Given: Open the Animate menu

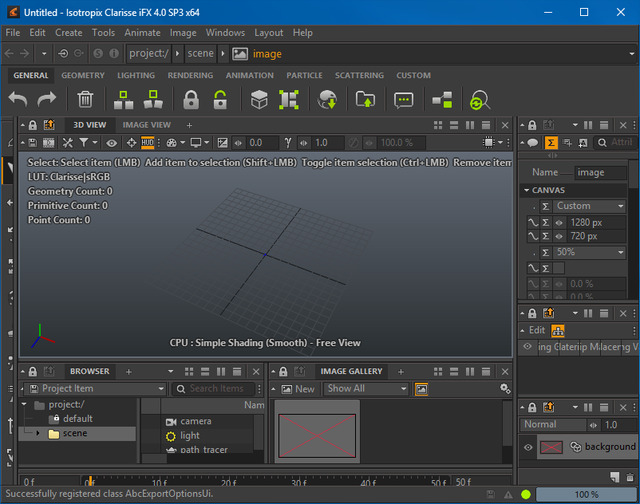Looking at the screenshot, I should (x=142, y=33).
